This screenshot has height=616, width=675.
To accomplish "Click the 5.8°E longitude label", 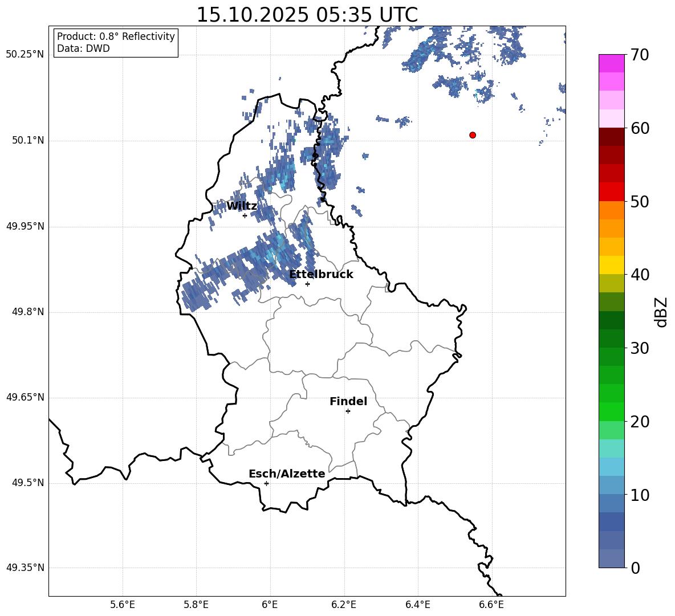I will click(196, 605).
